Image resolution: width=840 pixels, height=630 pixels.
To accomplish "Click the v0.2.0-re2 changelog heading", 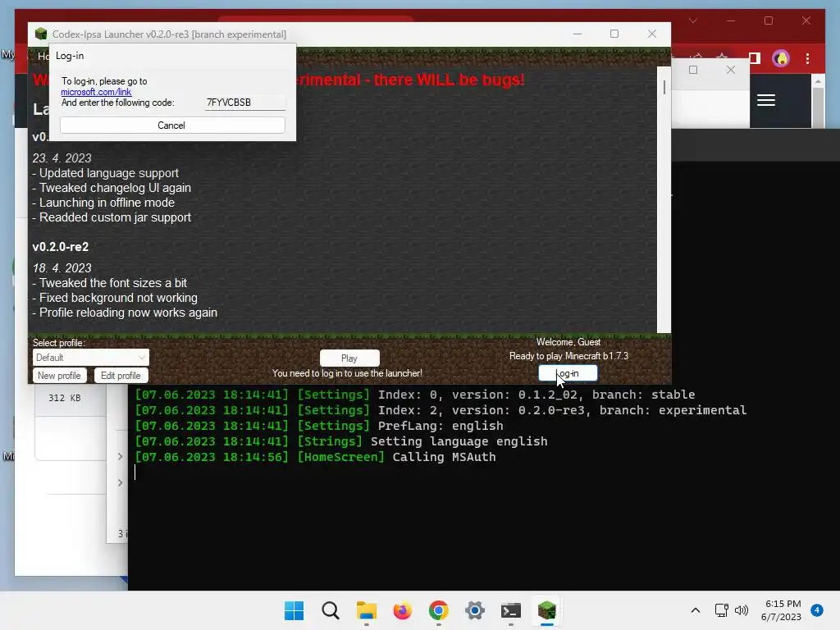I will pyautogui.click(x=61, y=247).
